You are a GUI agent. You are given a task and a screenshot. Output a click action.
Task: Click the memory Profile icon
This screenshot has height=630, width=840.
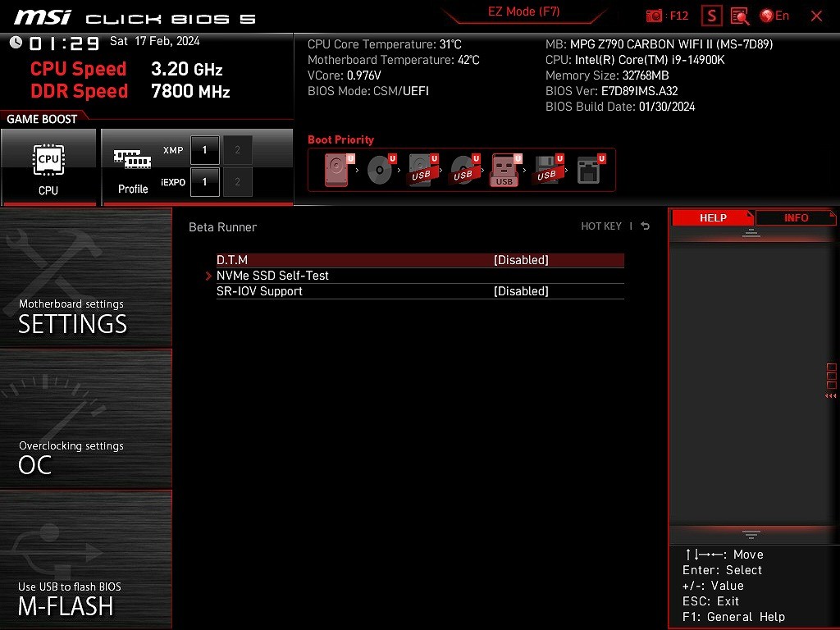[133, 171]
